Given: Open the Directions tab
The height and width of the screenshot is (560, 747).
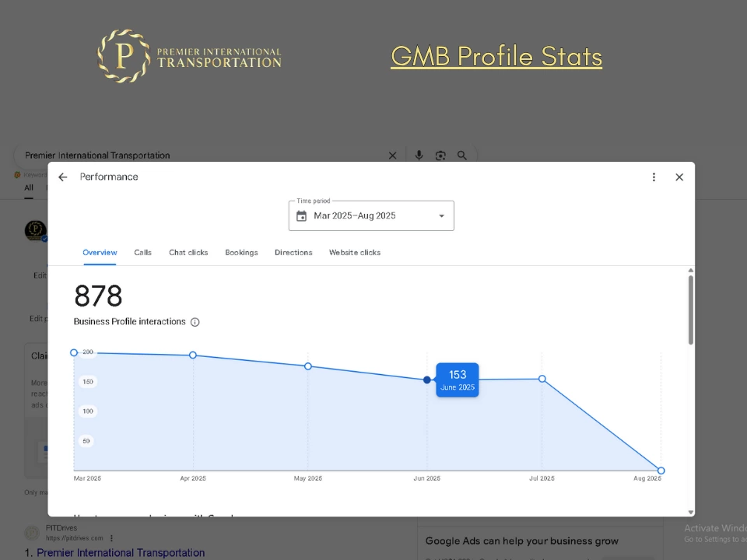Looking at the screenshot, I should [293, 252].
